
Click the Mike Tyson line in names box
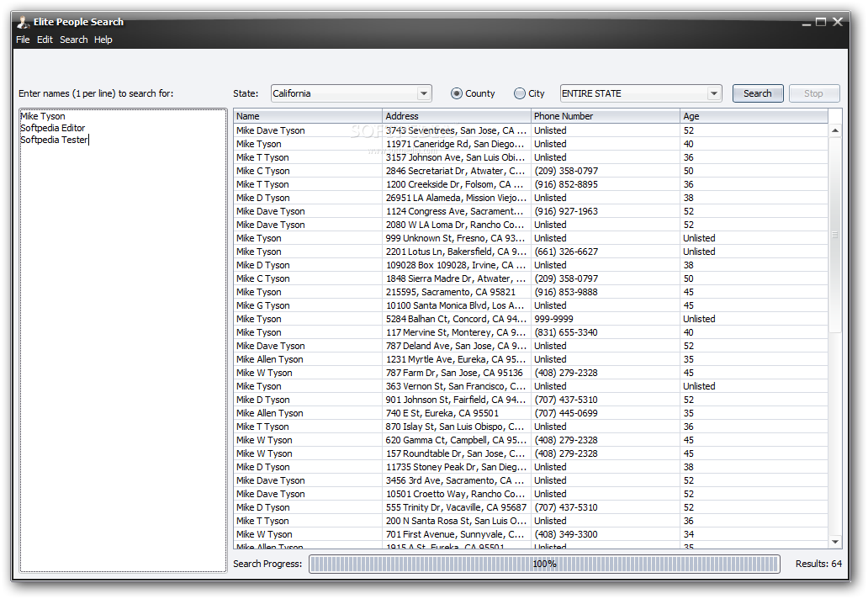point(43,116)
